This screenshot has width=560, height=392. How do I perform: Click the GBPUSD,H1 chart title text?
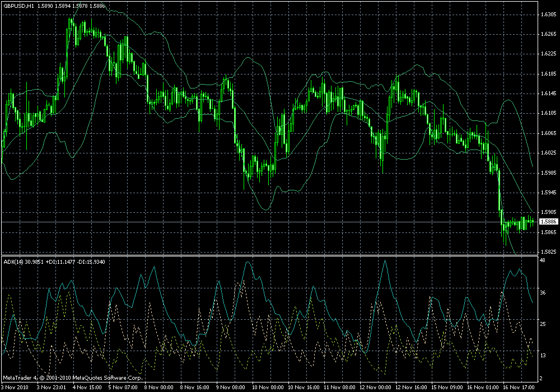(x=19, y=6)
